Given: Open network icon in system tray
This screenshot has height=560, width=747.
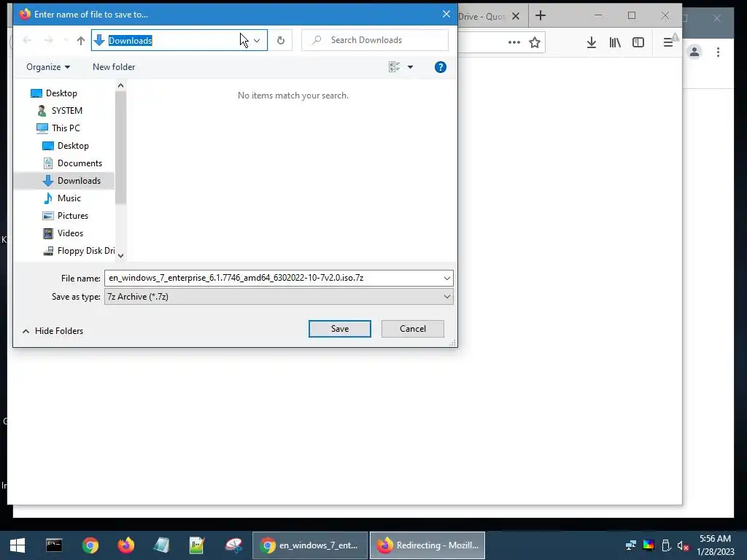Looking at the screenshot, I should pyautogui.click(x=631, y=545).
